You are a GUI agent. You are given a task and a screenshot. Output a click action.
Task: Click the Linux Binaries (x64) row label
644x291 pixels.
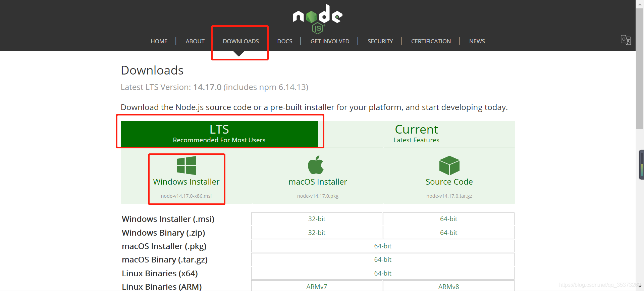pos(160,274)
